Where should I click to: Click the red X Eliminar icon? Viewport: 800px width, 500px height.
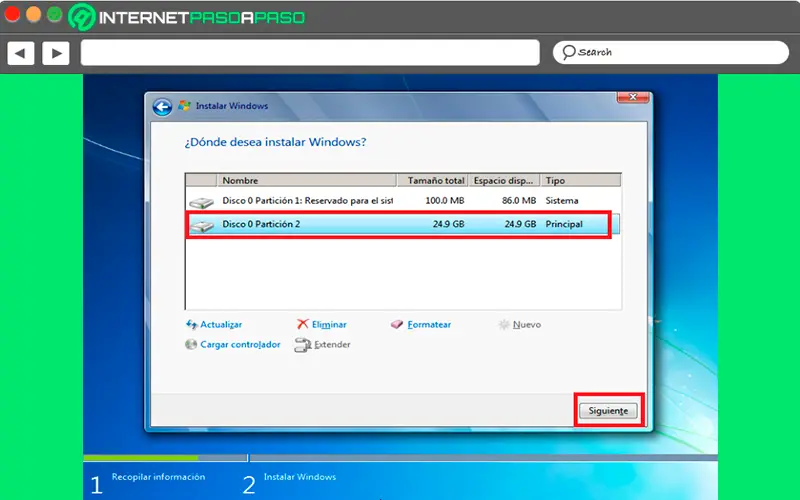point(303,324)
